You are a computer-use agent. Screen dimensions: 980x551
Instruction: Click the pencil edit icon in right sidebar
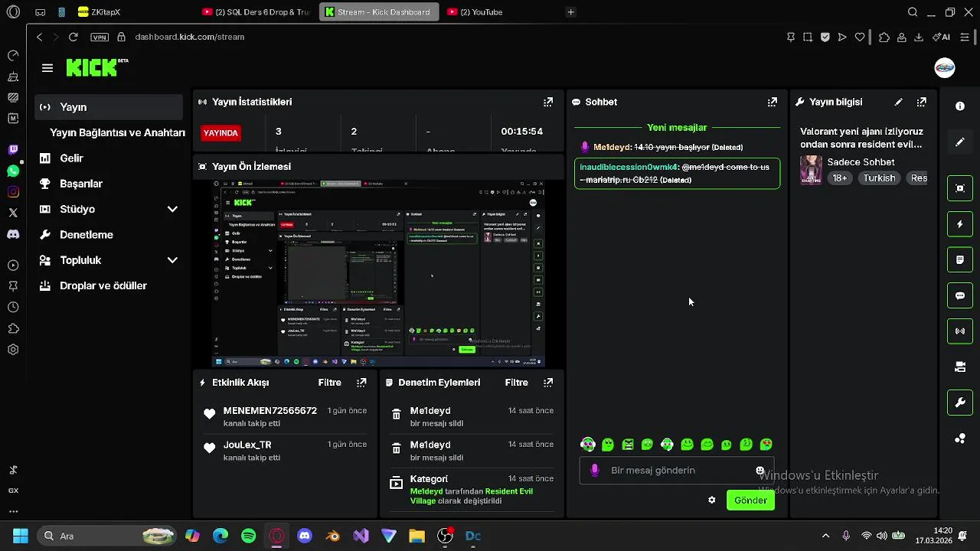[960, 142]
